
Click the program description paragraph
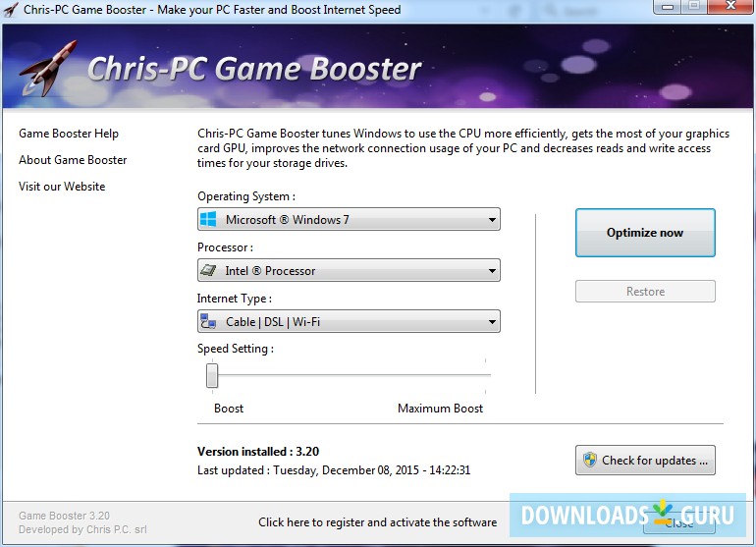463,148
